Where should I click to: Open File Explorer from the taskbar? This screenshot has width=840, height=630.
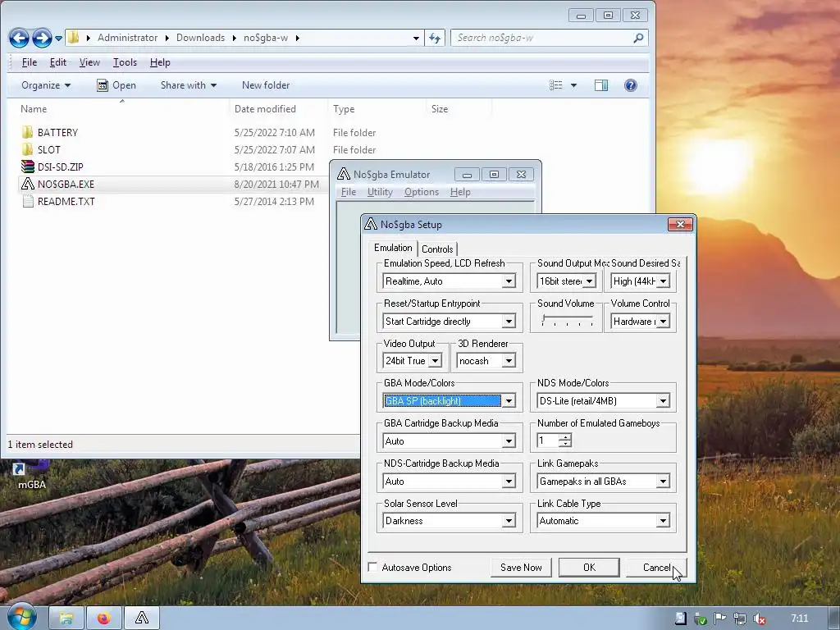pos(66,619)
